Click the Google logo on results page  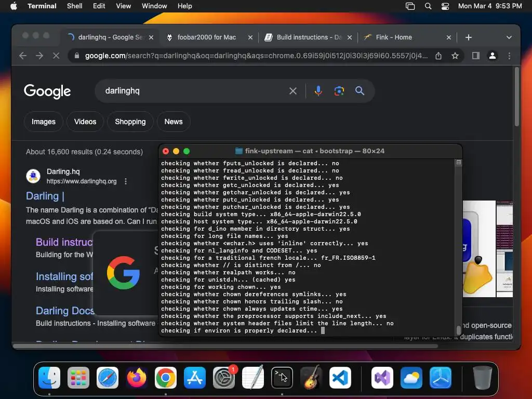47,91
